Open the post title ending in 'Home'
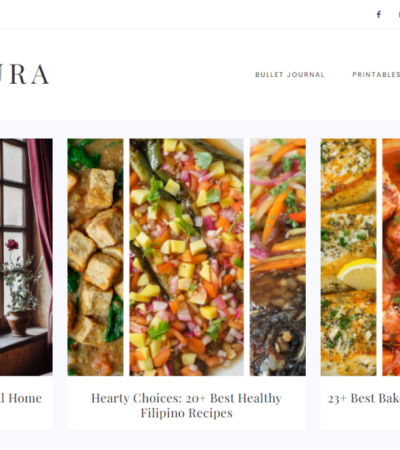Viewport: 400px width, 450px height. pos(21,398)
